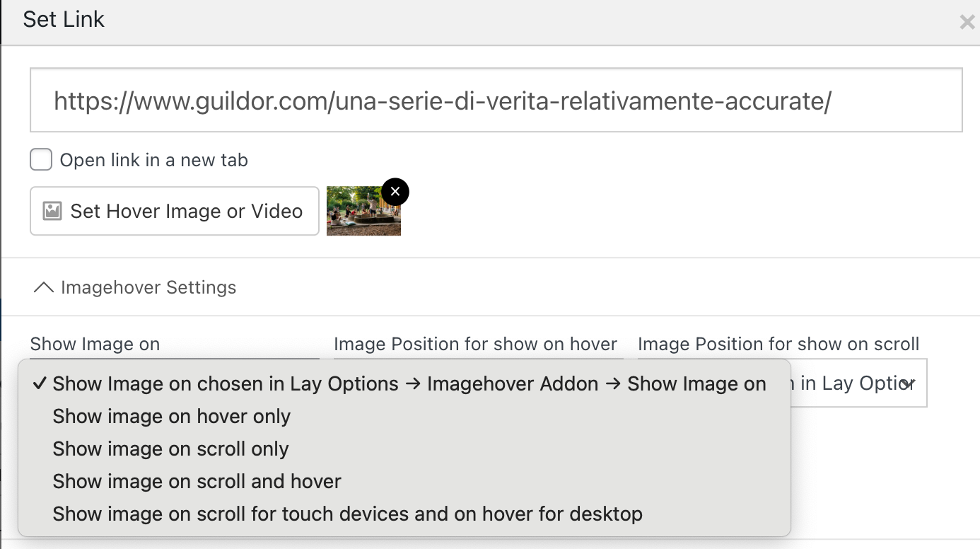980x549 pixels.
Task: Select the Lay Options default Show Image entry
Action: [409, 383]
